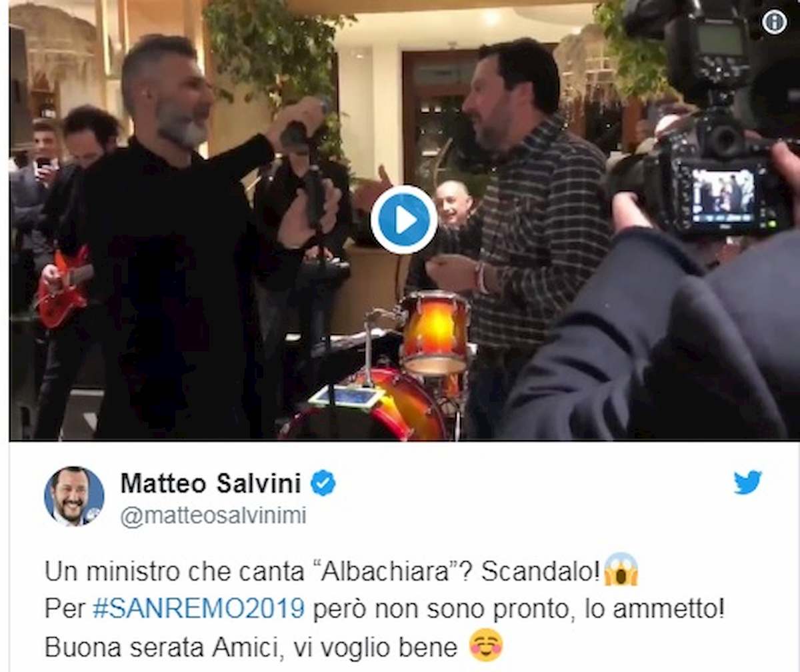Viewport: 800px width, 672px height.
Task: Click the smiling bald man behind drums
Action: (x=453, y=204)
